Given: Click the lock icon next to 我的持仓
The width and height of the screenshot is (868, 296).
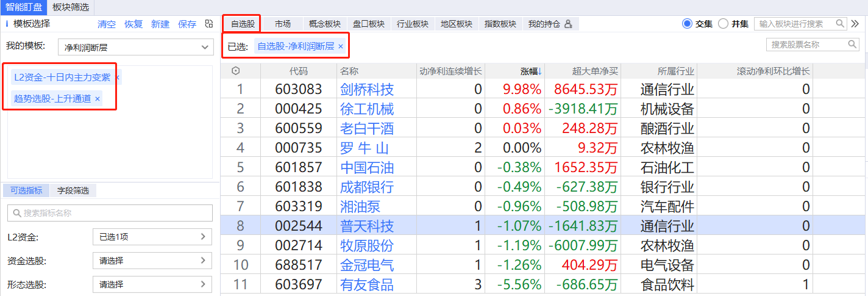Looking at the screenshot, I should (568, 24).
